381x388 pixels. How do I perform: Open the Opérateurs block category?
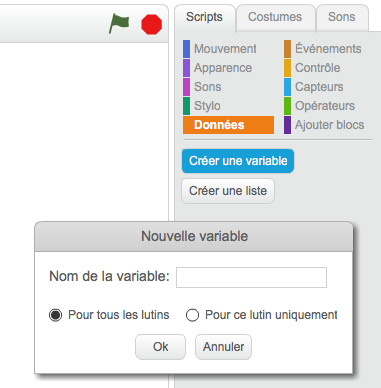pos(319,106)
